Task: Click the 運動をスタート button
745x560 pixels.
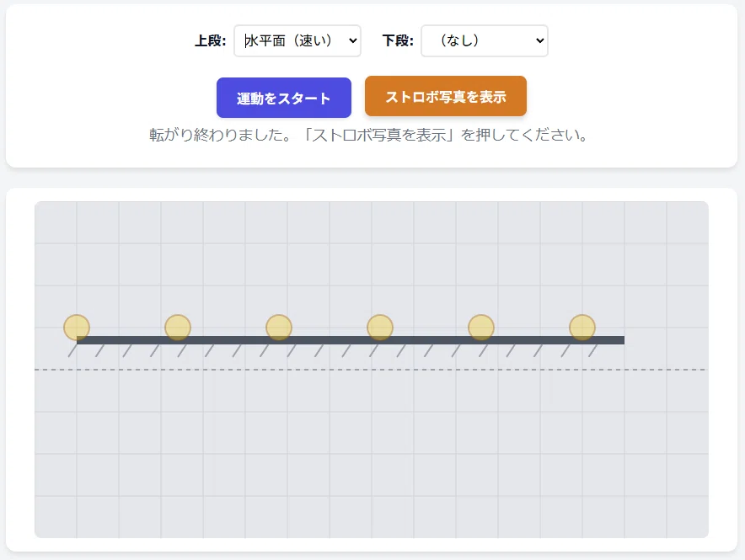Action: click(284, 98)
